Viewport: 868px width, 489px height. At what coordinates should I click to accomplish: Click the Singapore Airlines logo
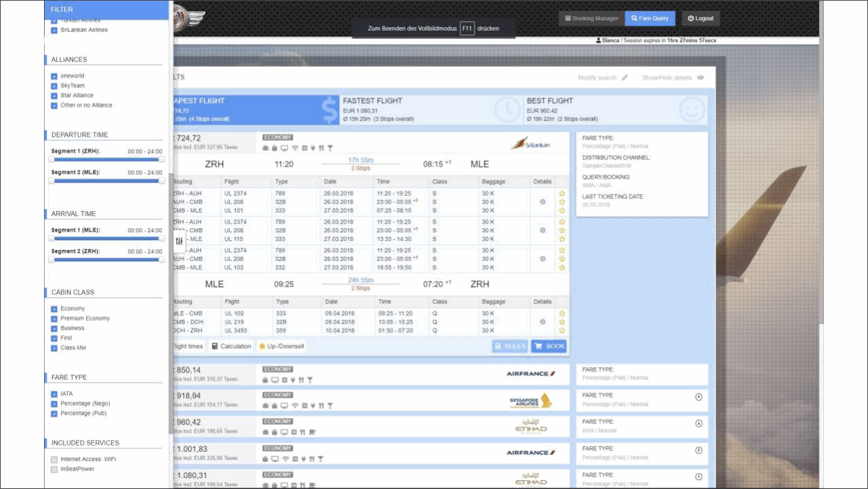(531, 401)
